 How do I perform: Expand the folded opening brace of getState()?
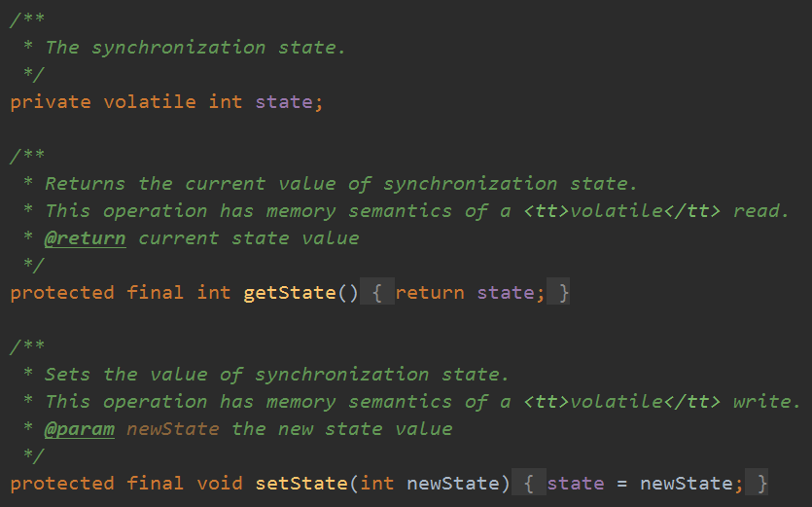[377, 292]
